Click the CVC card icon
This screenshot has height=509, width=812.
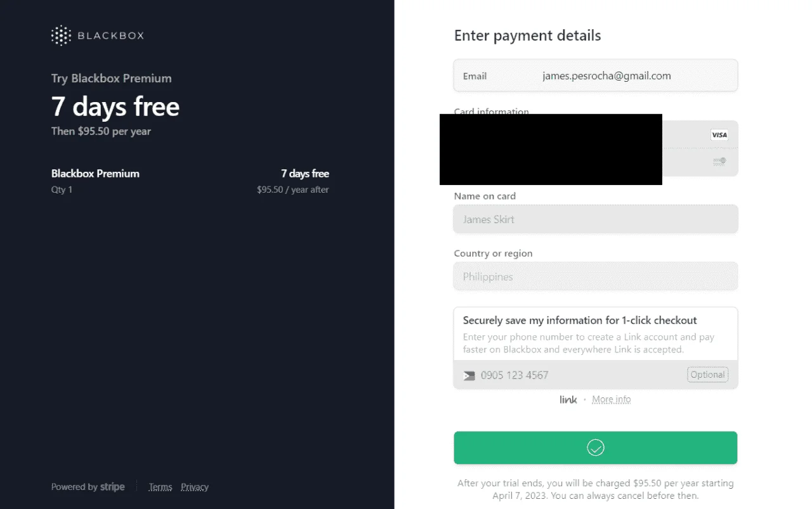(x=719, y=162)
